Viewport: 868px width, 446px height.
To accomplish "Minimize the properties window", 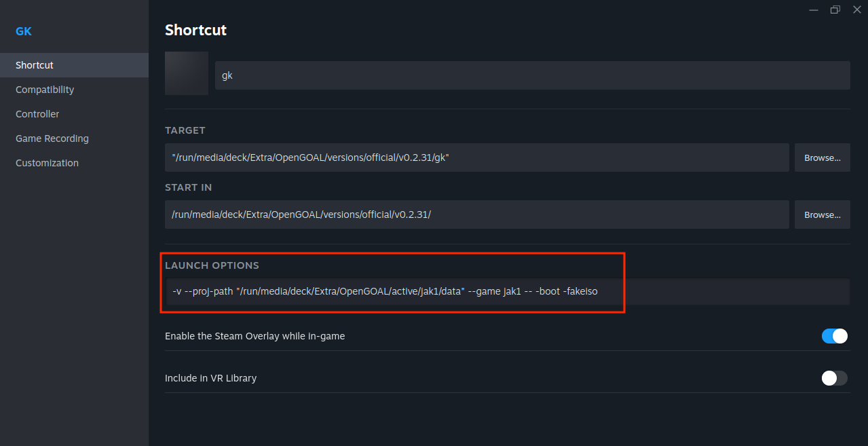I will [x=813, y=10].
